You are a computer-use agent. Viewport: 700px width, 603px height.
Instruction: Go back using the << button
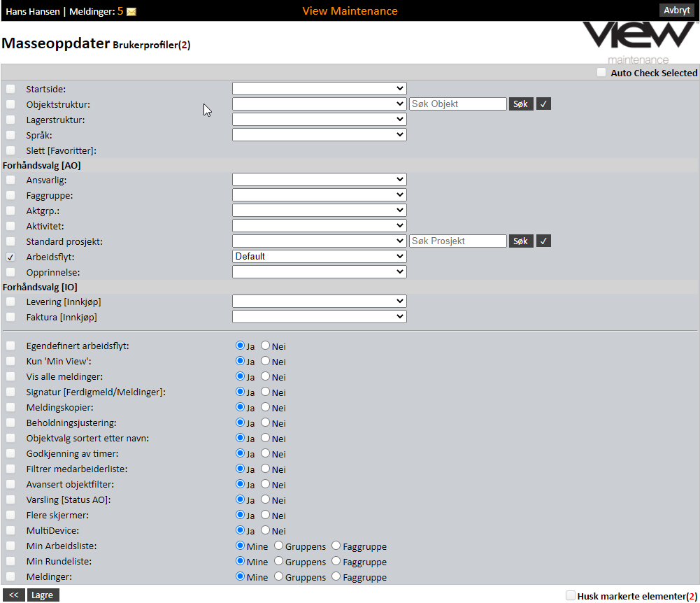click(x=13, y=595)
